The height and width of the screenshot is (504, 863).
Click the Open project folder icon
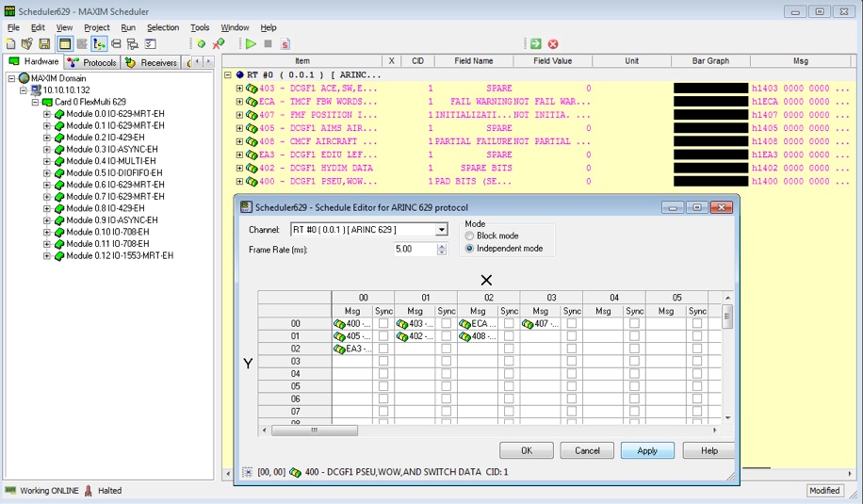(x=27, y=44)
